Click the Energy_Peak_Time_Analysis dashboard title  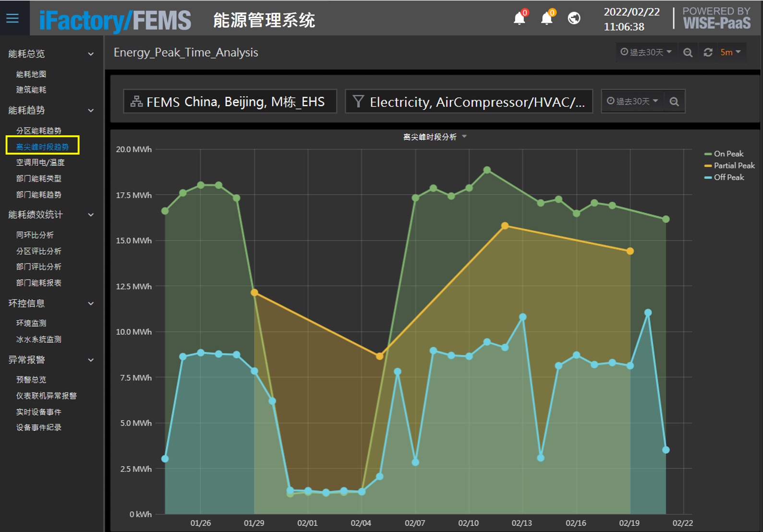point(186,52)
